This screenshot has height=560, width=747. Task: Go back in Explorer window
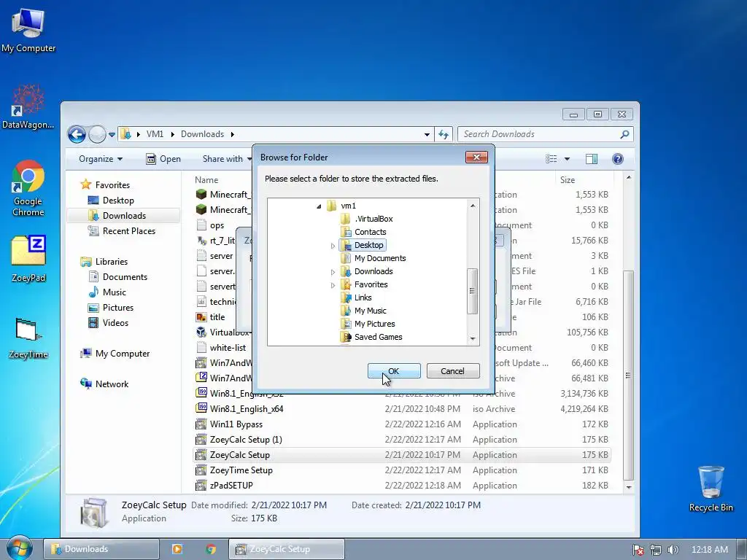[77, 134]
